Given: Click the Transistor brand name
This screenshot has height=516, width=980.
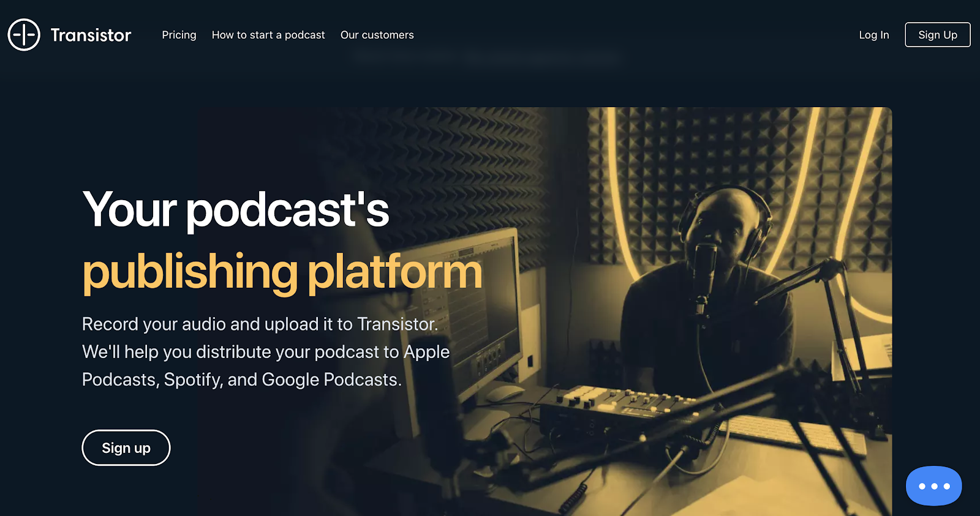Looking at the screenshot, I should click(x=91, y=35).
